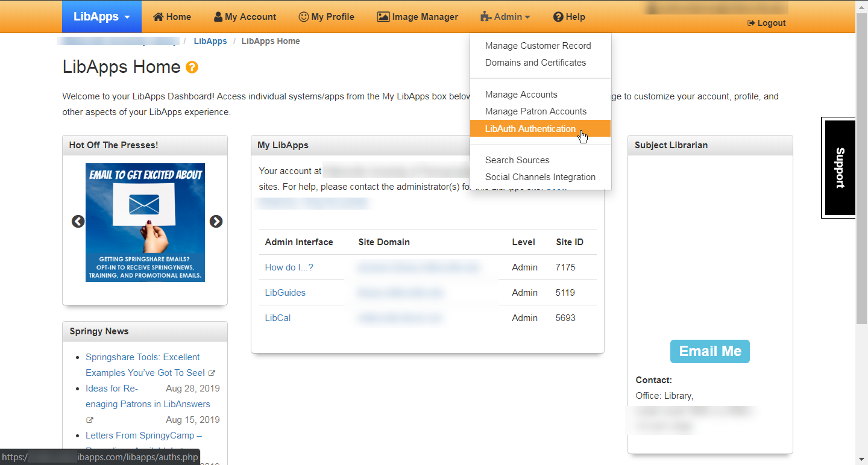This screenshot has width=868, height=465.
Task: Click the Email Me button
Action: (x=709, y=351)
